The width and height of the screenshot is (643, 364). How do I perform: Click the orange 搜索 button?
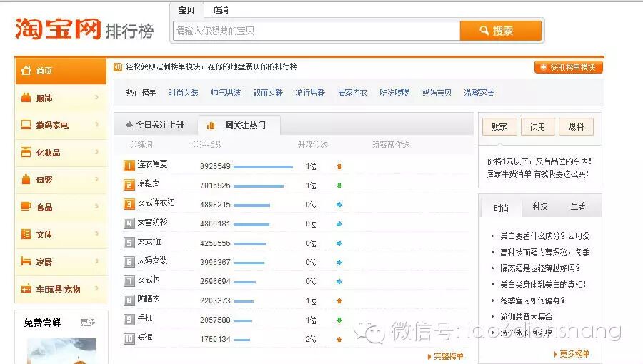pos(500,31)
